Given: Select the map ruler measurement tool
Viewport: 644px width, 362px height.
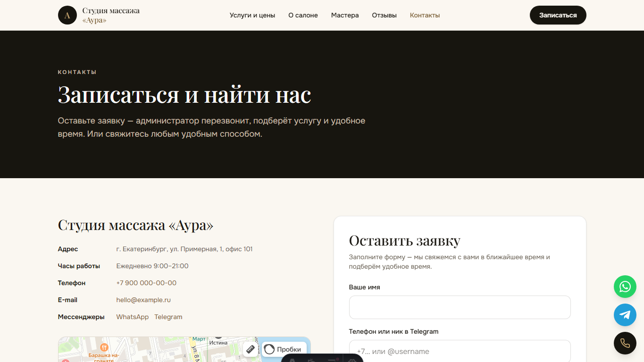Looking at the screenshot, I should [251, 349].
